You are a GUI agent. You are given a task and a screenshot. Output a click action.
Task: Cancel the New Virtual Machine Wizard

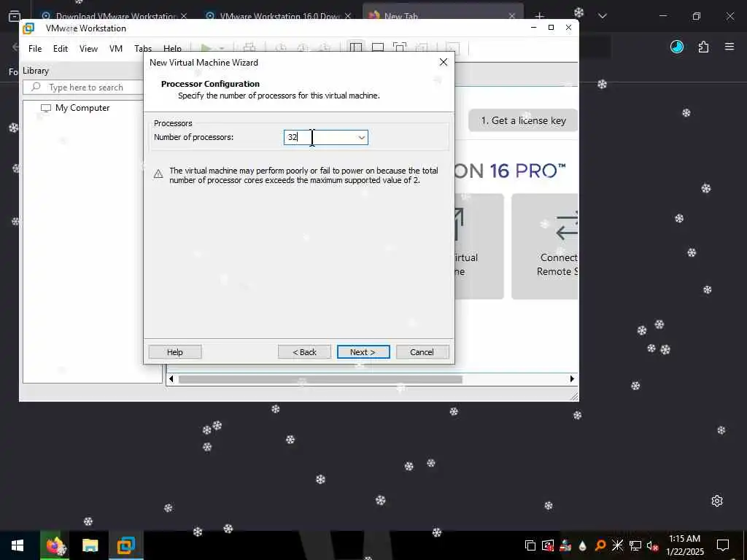click(x=422, y=352)
